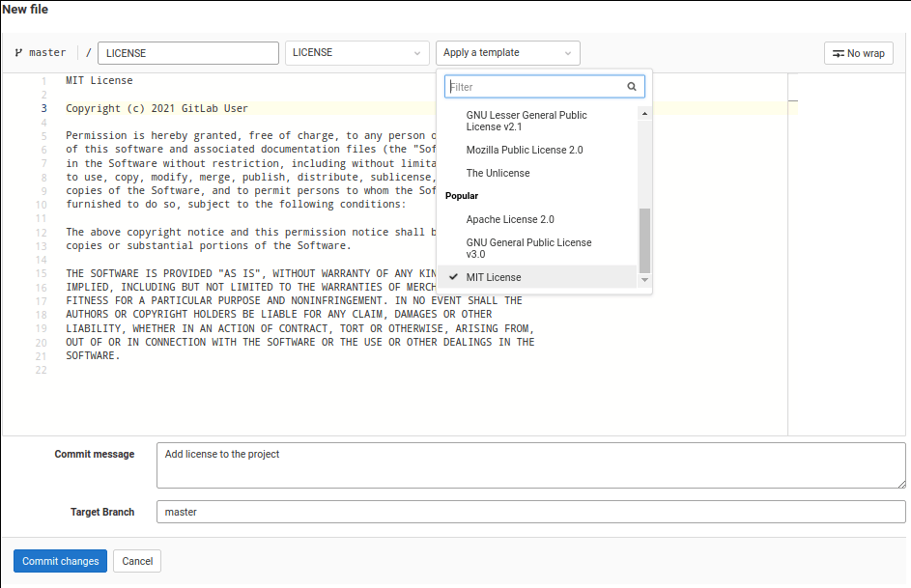Toggle the No wrap option
This screenshot has width=911, height=588.
coord(858,53)
